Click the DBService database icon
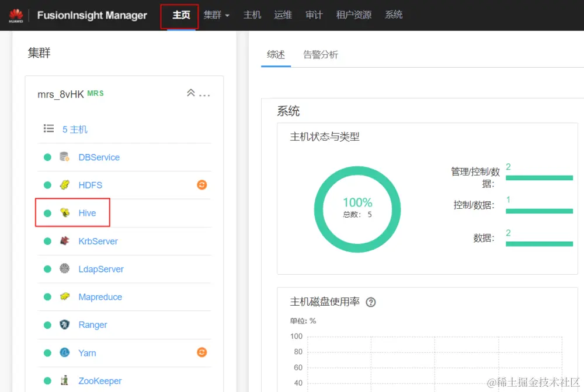The image size is (584, 392). 64,156
